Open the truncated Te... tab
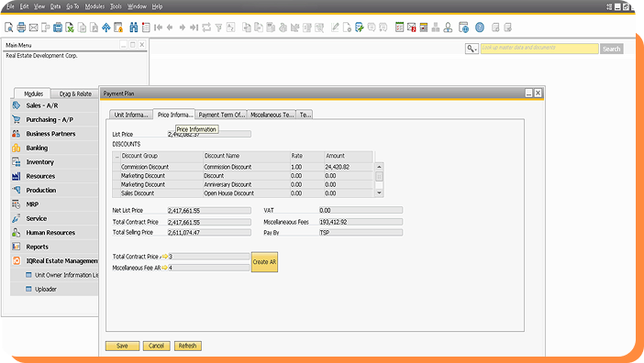Screen dimensions: 644x363 pos(305,115)
